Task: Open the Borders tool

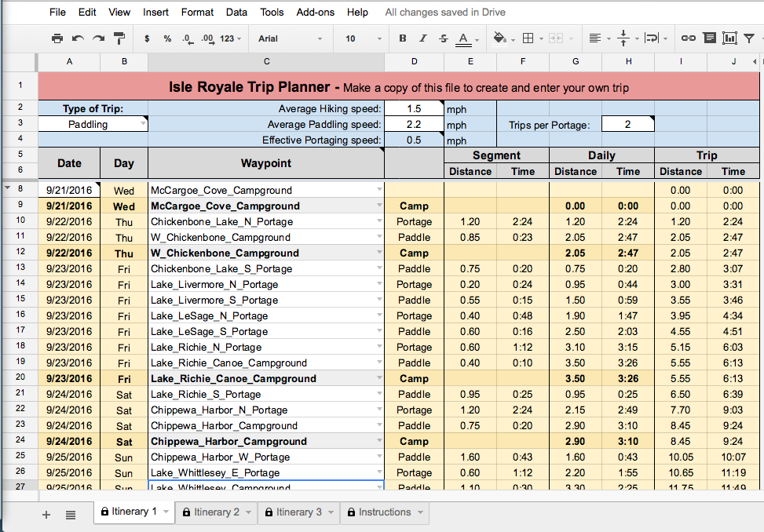Action: click(x=528, y=38)
